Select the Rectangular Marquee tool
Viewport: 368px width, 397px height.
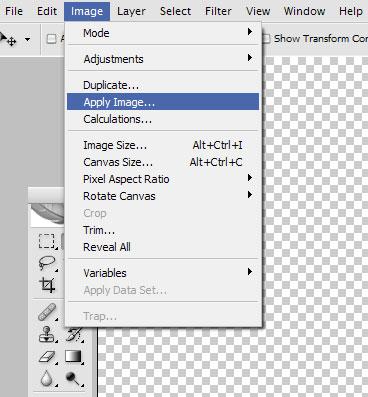47,241
